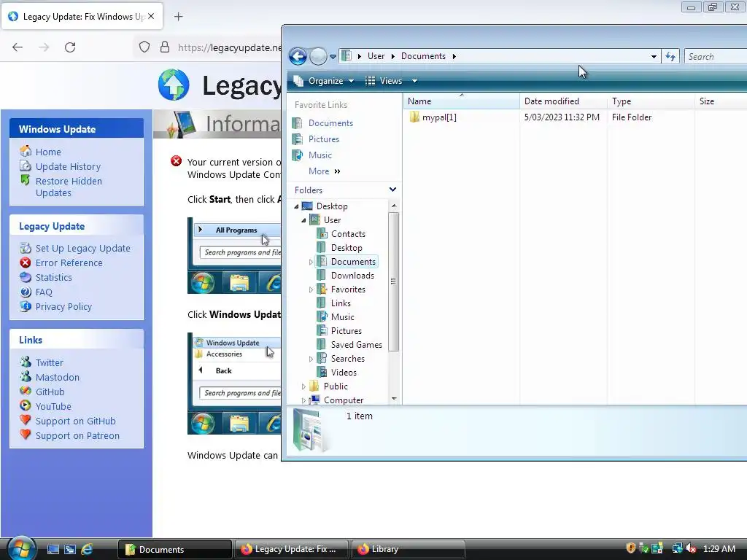747x560 pixels.
Task: Expand More in Favorite Links
Action: [325, 171]
